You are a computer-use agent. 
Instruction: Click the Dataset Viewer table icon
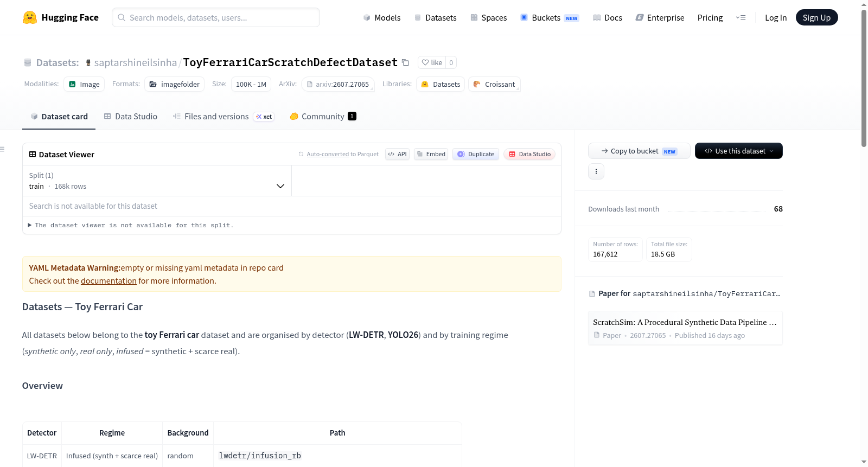point(33,154)
